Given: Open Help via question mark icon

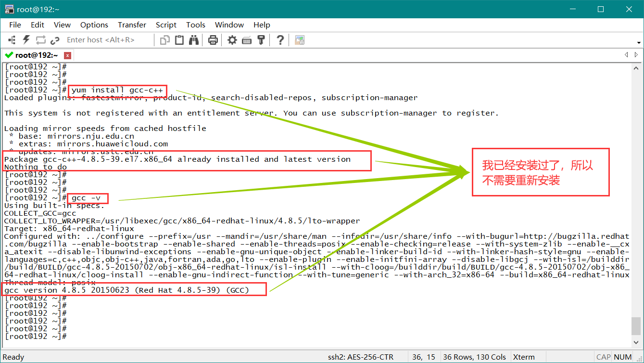Looking at the screenshot, I should [280, 40].
